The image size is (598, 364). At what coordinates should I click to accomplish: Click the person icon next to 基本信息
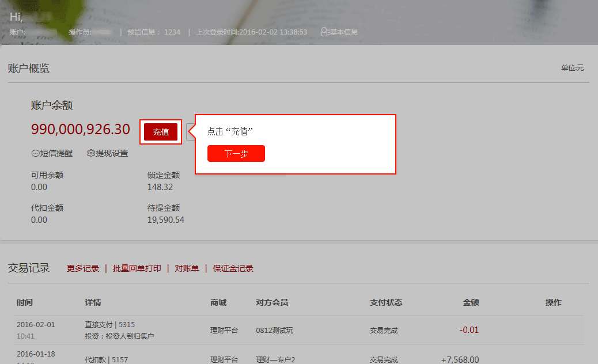(x=324, y=32)
